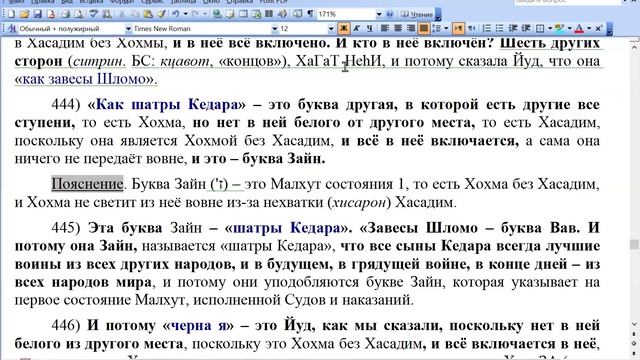Expand the line spacing options arrow

pos(446,28)
